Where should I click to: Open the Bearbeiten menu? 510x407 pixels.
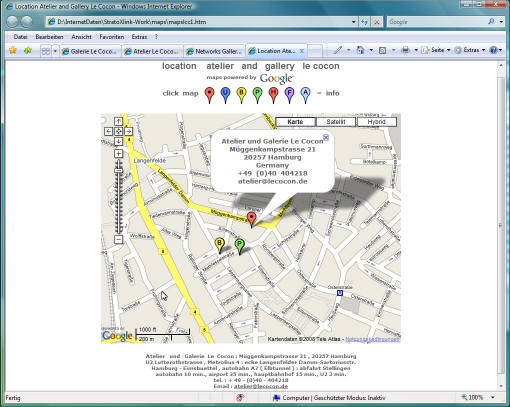click(49, 37)
